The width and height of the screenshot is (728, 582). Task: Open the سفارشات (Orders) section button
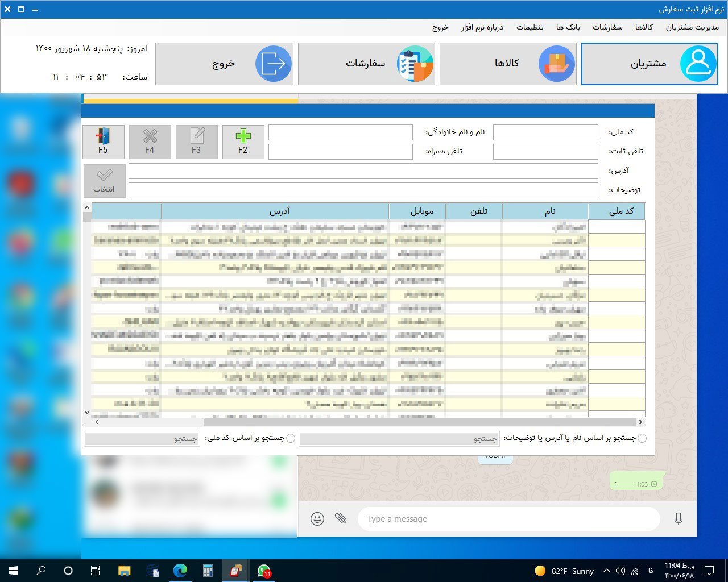pos(366,64)
